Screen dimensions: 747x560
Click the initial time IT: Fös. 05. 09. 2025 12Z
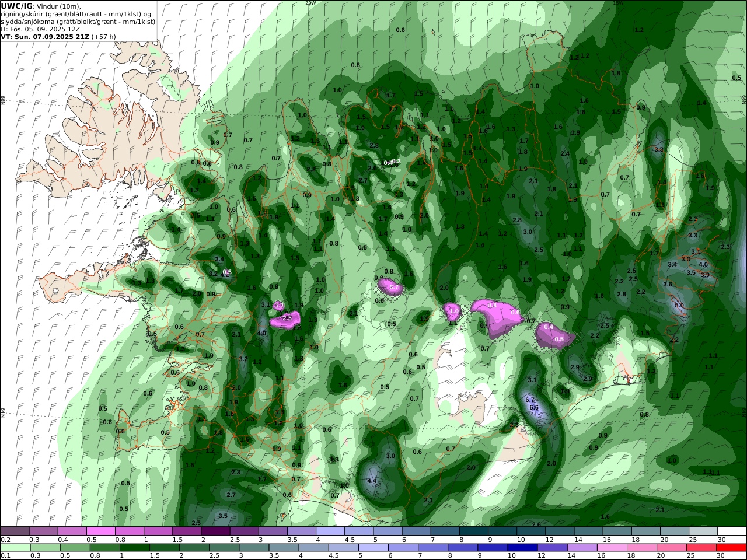click(x=39, y=29)
